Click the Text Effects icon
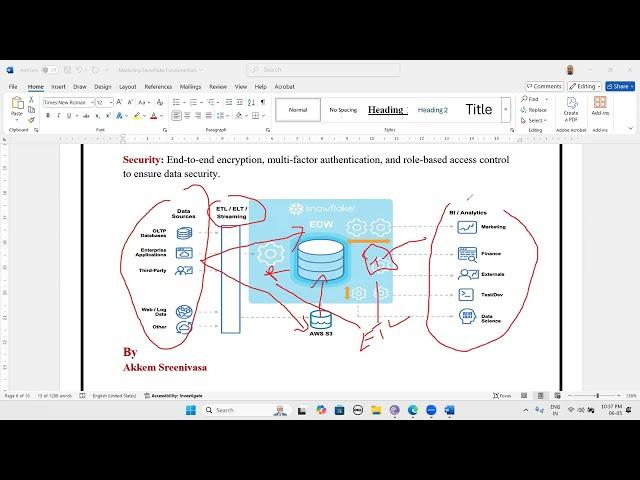 click(x=119, y=116)
